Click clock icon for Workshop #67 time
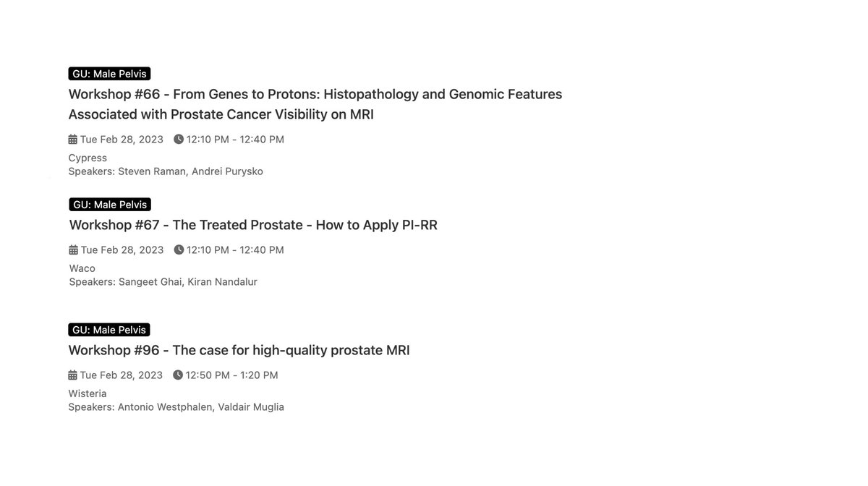The height and width of the screenshot is (486, 868). tap(179, 250)
